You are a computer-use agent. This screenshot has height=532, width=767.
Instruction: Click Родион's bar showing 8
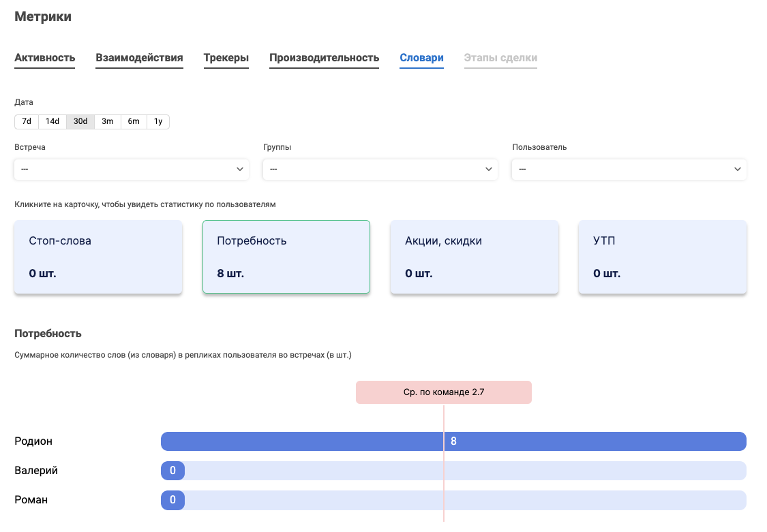(x=453, y=441)
